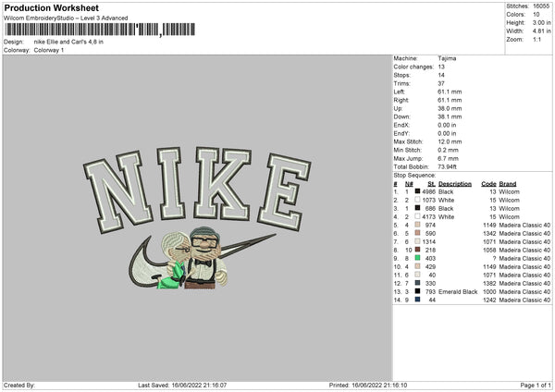Screen dimensions: 555x392
Task: Click the Height value '3.00 in'
Action: tap(542, 22)
